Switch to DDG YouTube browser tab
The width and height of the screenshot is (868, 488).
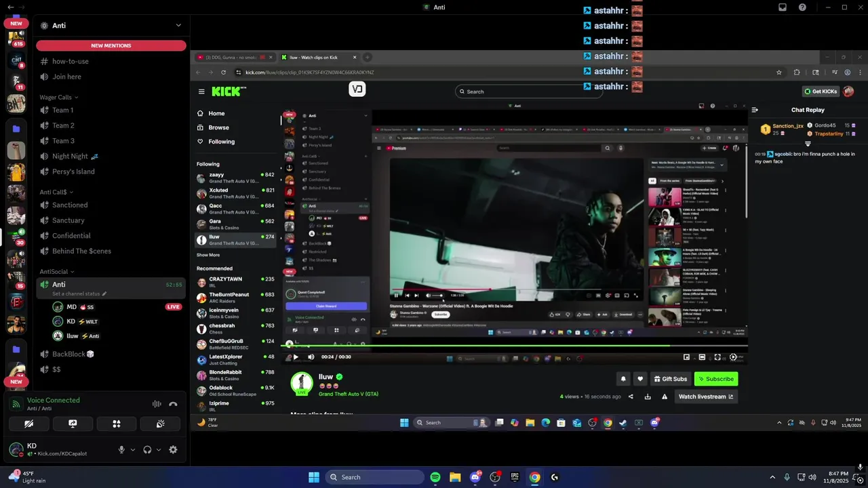point(235,58)
